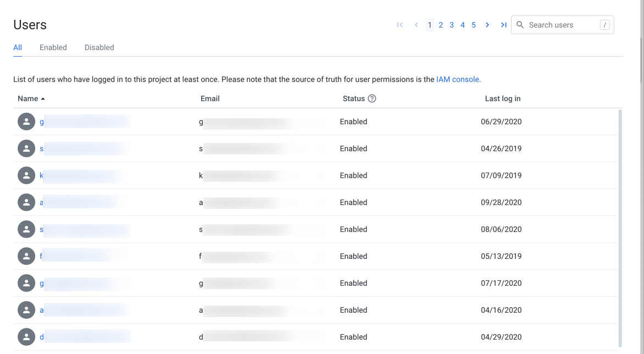The width and height of the screenshot is (644, 354).
Task: Switch to the Disabled tab
Action: pos(99,47)
